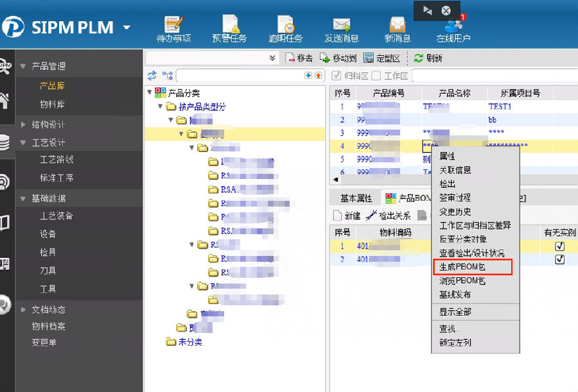Expand the 文档动态 sidebar section
The height and width of the screenshot is (392, 578).
pos(23,310)
